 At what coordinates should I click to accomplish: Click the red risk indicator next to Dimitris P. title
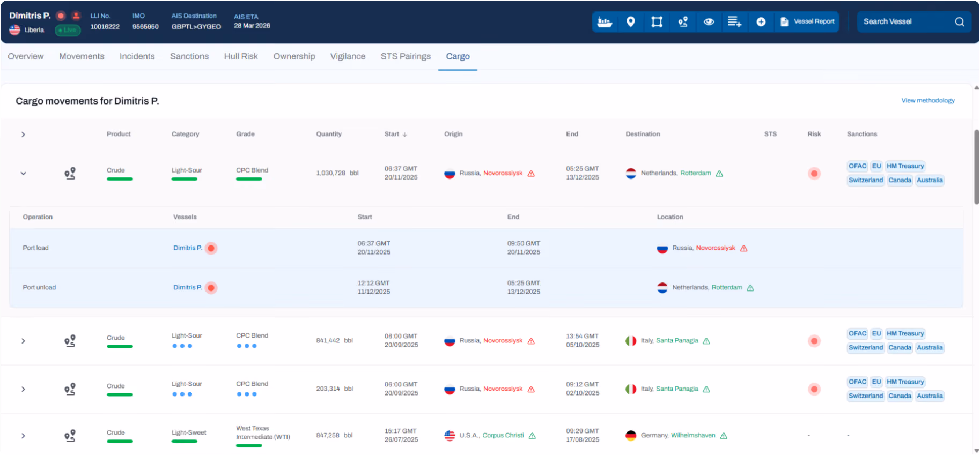coord(61,16)
